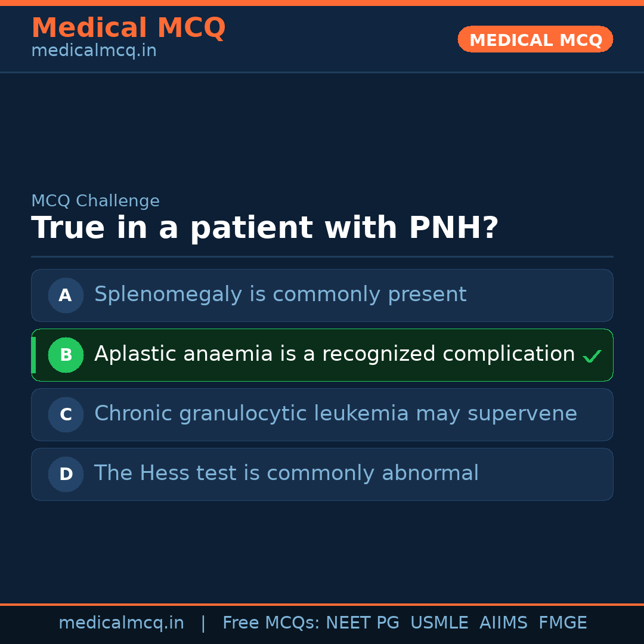Viewport: 644px width, 644px height.
Task: Click the AIIMS label in footer
Action: [x=503, y=623]
